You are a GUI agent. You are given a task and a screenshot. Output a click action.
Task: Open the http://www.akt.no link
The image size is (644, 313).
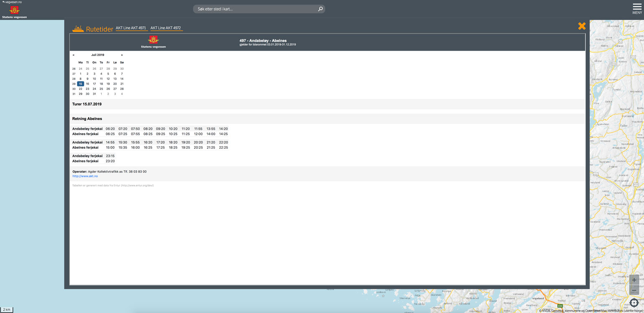coord(85,176)
